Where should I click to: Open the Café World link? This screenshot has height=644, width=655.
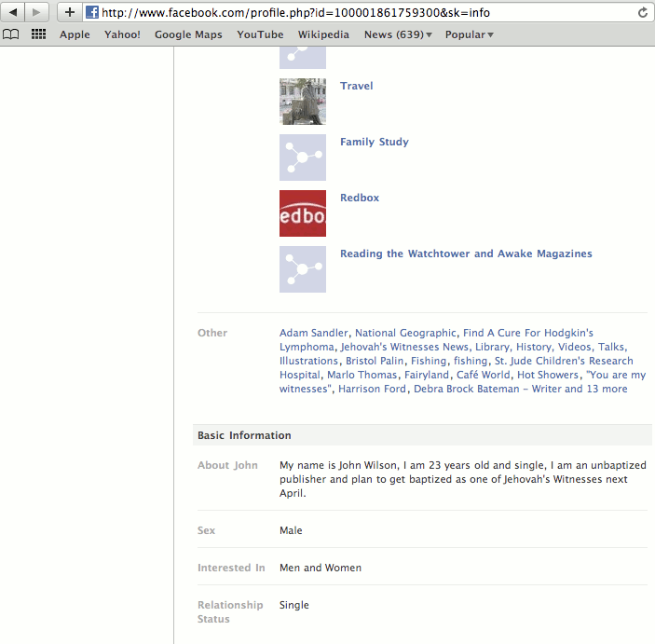pos(483,375)
